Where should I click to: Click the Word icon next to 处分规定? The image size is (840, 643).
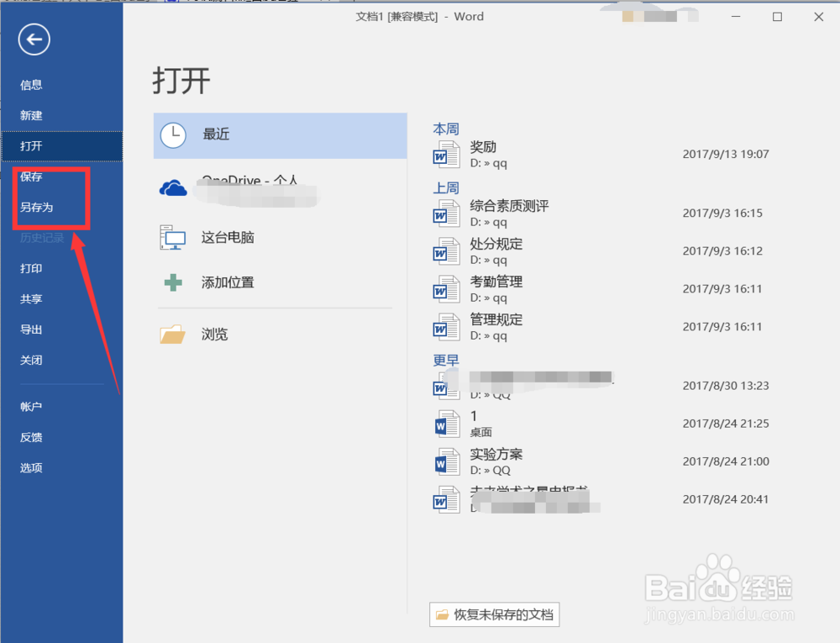446,251
